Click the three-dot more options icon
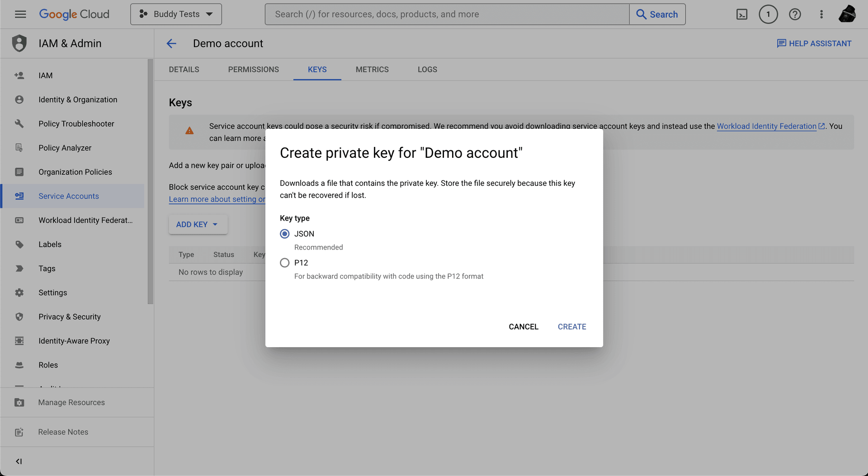Screen dimensions: 868x476 click(821, 14)
